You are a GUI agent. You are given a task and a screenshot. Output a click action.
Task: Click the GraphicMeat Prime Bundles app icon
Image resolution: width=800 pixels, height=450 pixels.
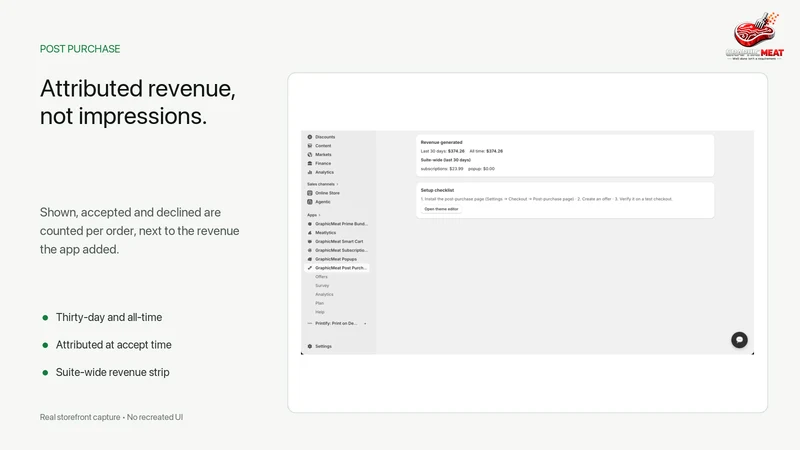pos(310,223)
